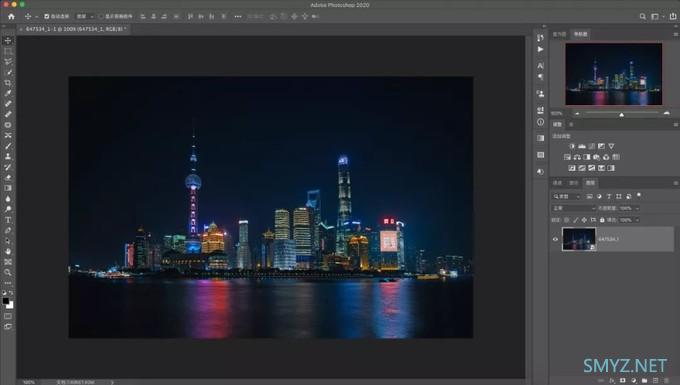Select the Horizontal Type tool
This screenshot has height=385, width=680.
tap(8, 220)
